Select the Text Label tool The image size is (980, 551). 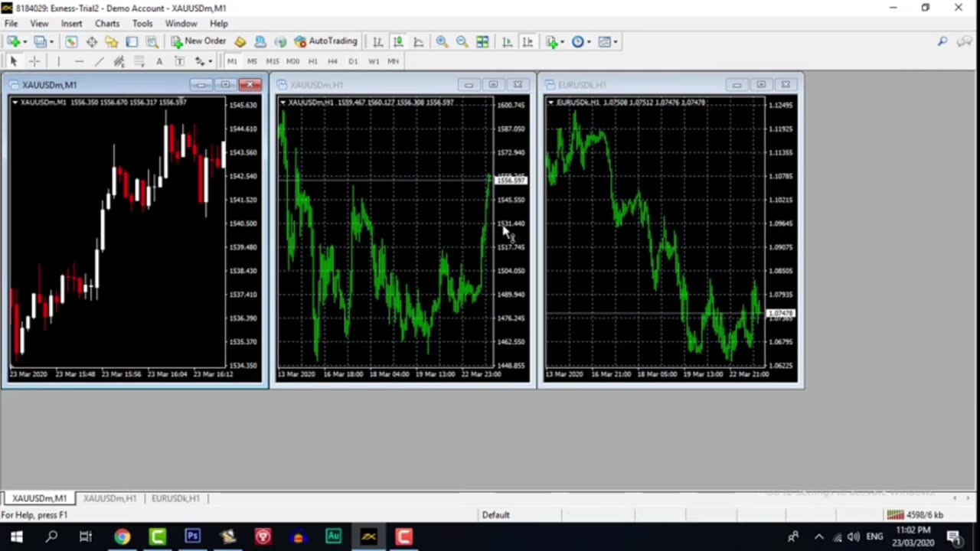[179, 61]
